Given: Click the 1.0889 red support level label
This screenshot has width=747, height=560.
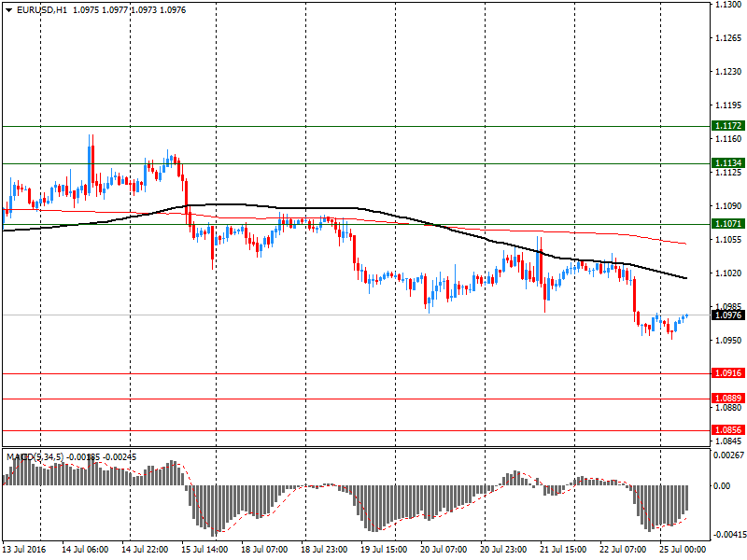Looking at the screenshot, I should [728, 399].
